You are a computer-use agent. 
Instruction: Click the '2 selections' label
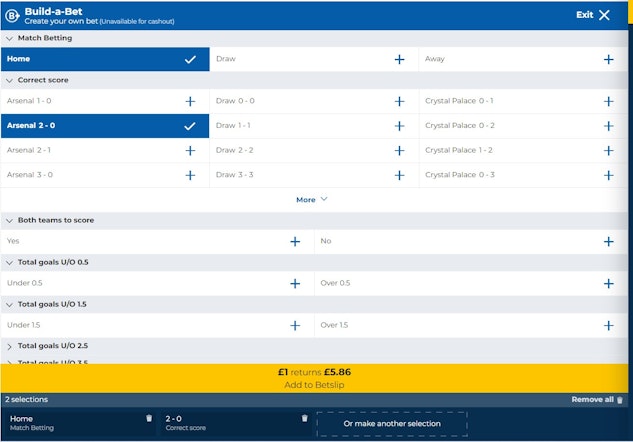pyautogui.click(x=26, y=399)
